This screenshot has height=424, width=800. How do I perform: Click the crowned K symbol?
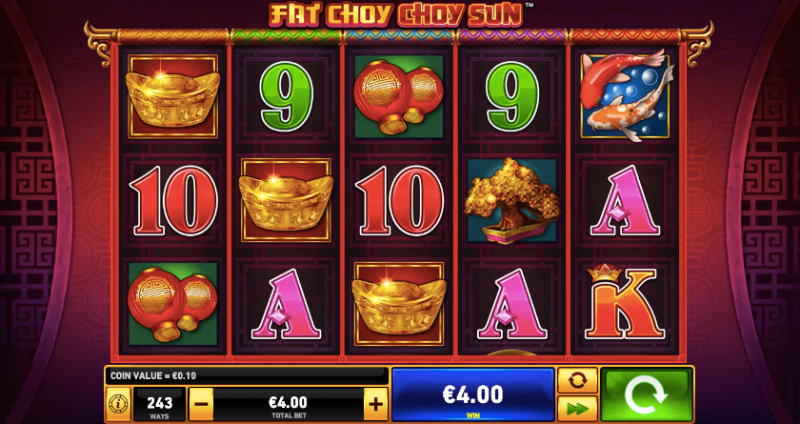point(620,302)
